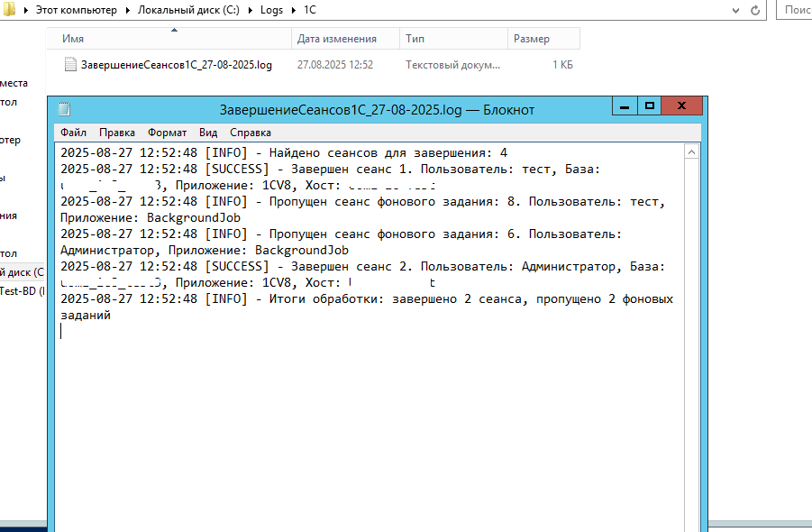Refresh the Explorer folder view
This screenshot has height=532, width=812.
(755, 10)
